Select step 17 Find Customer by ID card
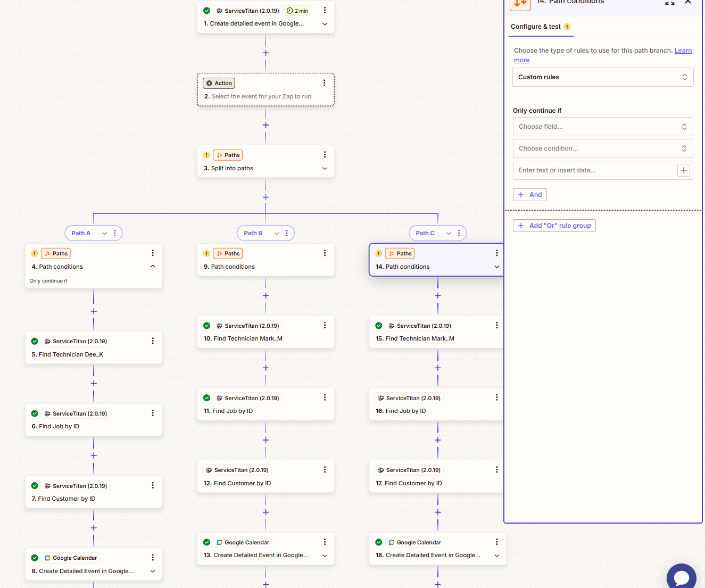The height and width of the screenshot is (588, 705). [x=436, y=477]
